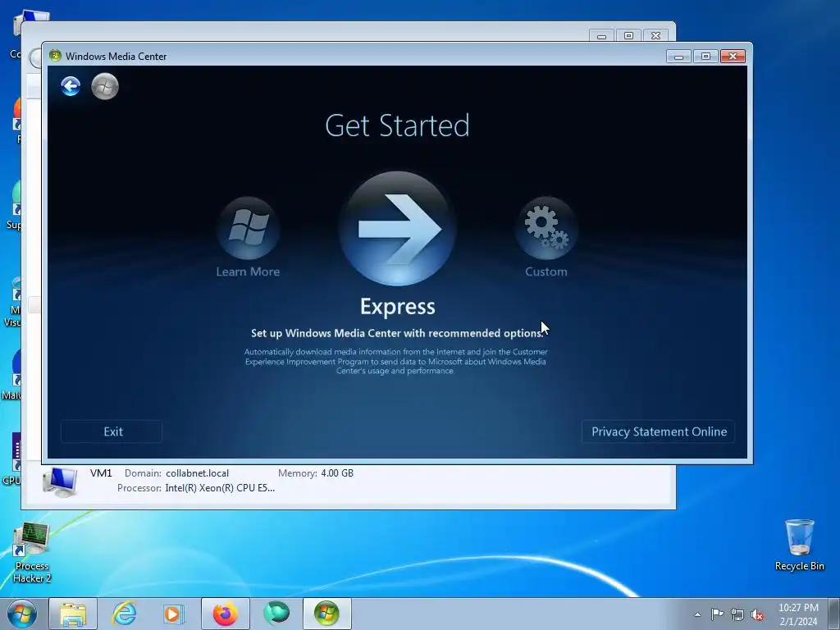
Task: Switch to Firefox in the taskbar
Action: pyautogui.click(x=226, y=614)
